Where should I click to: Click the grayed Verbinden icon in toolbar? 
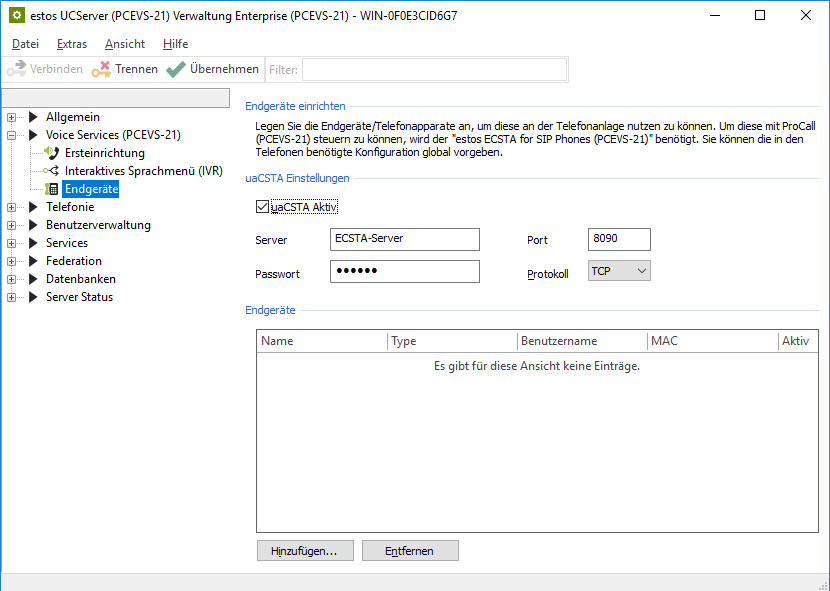pos(15,69)
